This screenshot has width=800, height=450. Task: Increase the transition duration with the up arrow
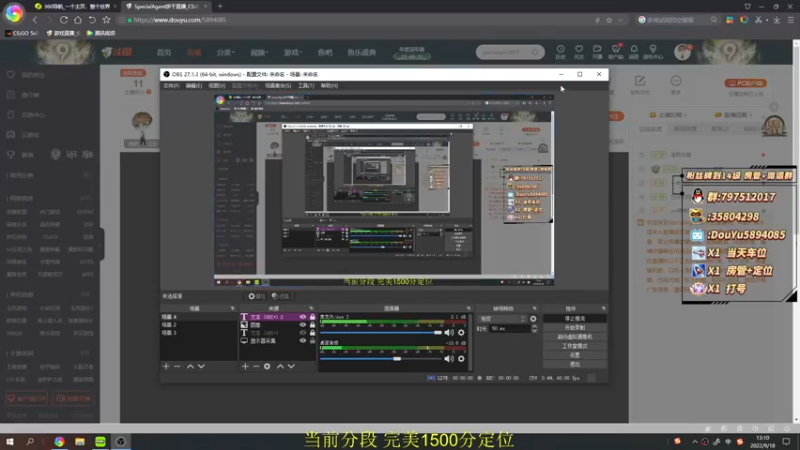(x=534, y=327)
